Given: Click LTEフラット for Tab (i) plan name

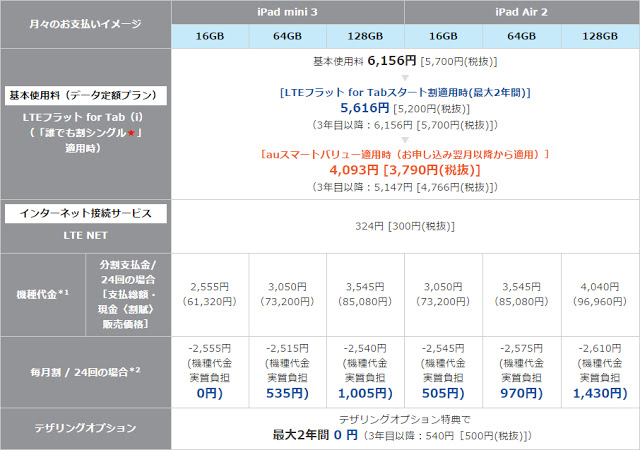Looking at the screenshot, I should pos(83,118).
